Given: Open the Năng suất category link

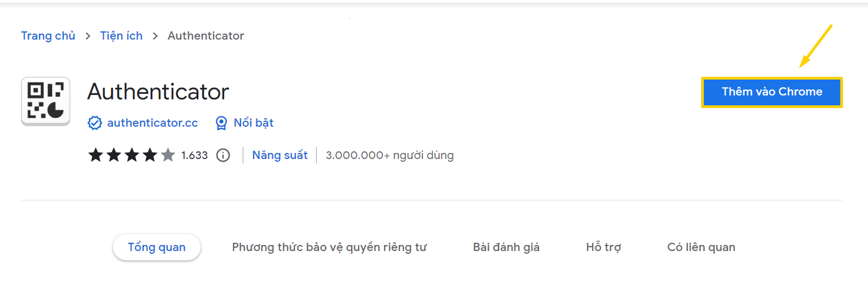Looking at the screenshot, I should (x=280, y=155).
